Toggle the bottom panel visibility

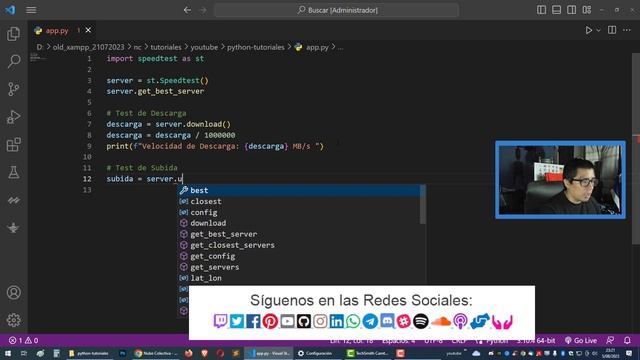click(556, 10)
